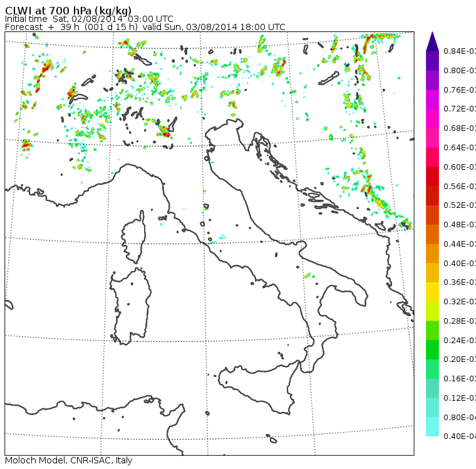The height and width of the screenshot is (469, 476).
Task: Click the yellow band between 0.32E-03 and 0.36E-03
Action: [432, 292]
